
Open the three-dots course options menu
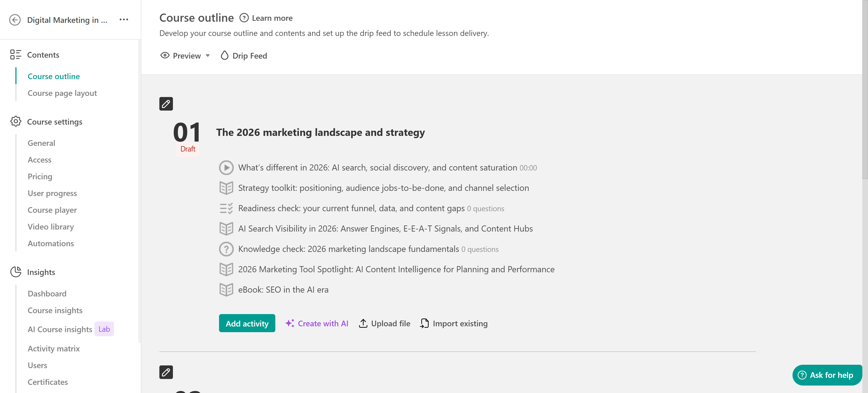click(124, 19)
